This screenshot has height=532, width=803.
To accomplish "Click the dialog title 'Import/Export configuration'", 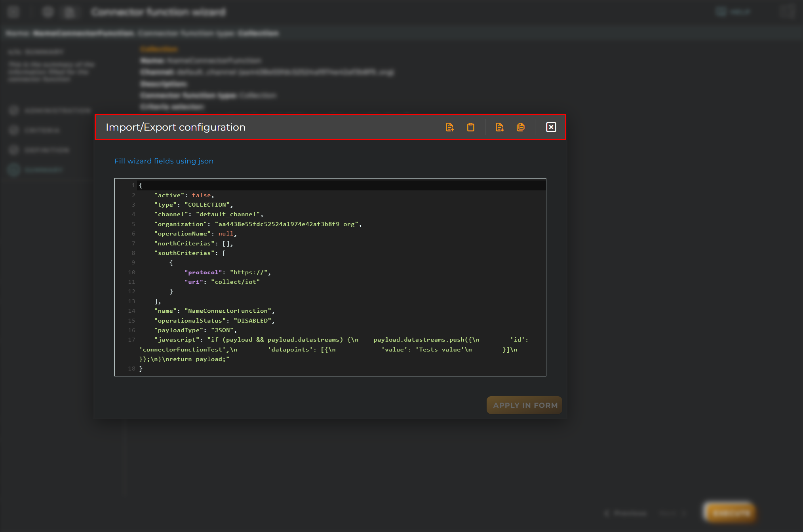I will pyautogui.click(x=175, y=127).
